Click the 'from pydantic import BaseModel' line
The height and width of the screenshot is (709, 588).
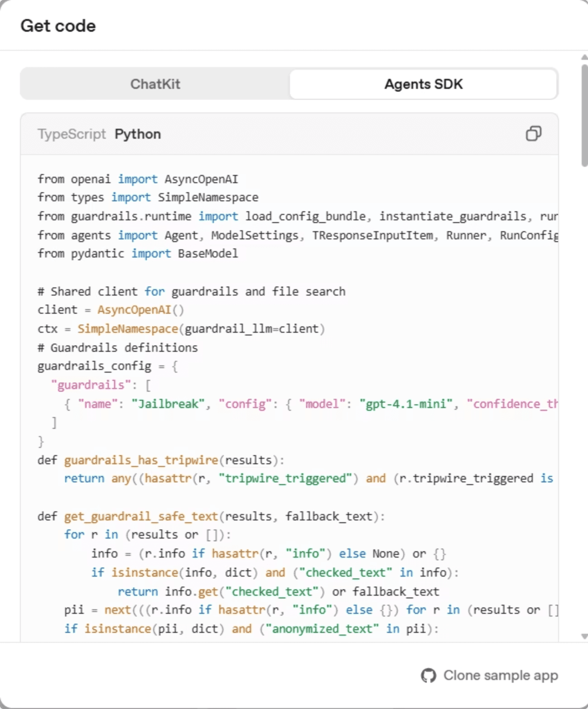(x=138, y=253)
